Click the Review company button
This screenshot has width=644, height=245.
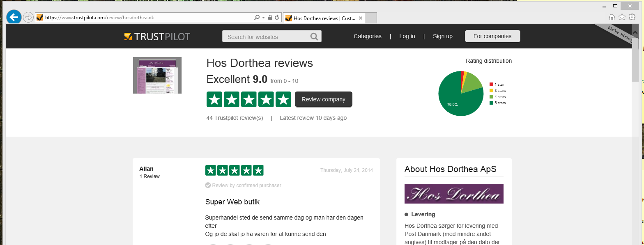(324, 99)
